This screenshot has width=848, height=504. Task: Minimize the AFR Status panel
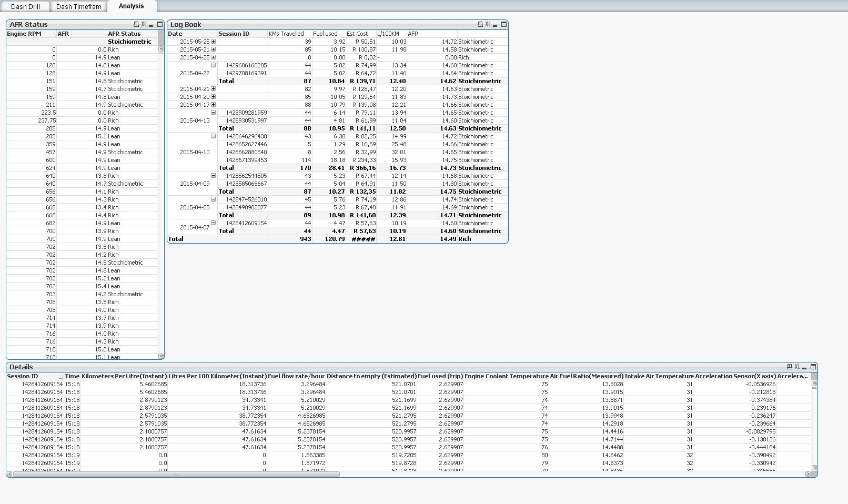pos(152,25)
